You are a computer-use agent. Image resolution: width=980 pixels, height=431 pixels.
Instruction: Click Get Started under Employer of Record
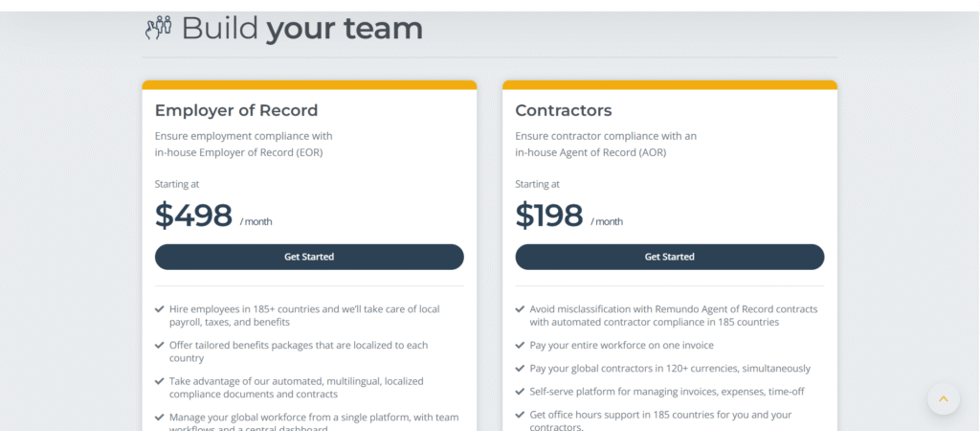tap(309, 257)
